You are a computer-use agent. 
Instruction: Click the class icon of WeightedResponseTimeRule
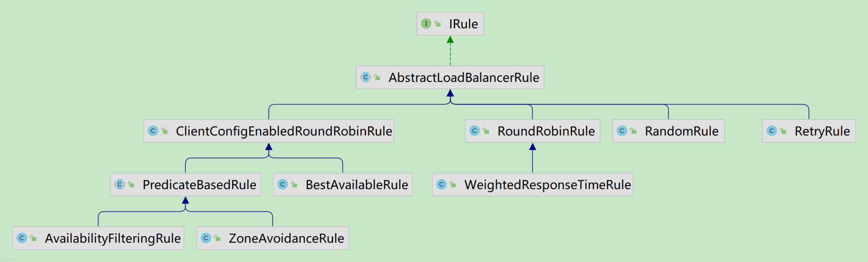(x=441, y=184)
